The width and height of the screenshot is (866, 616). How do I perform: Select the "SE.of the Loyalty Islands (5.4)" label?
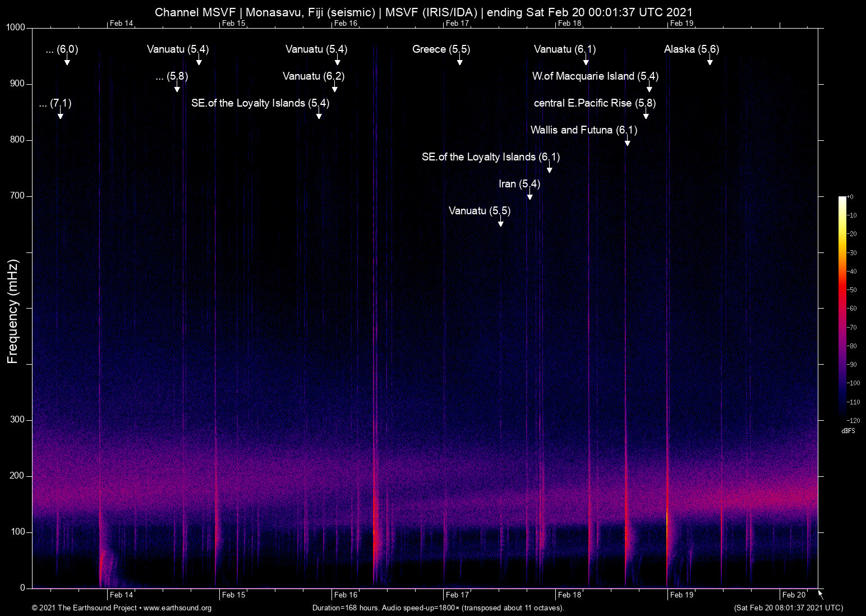click(x=260, y=103)
